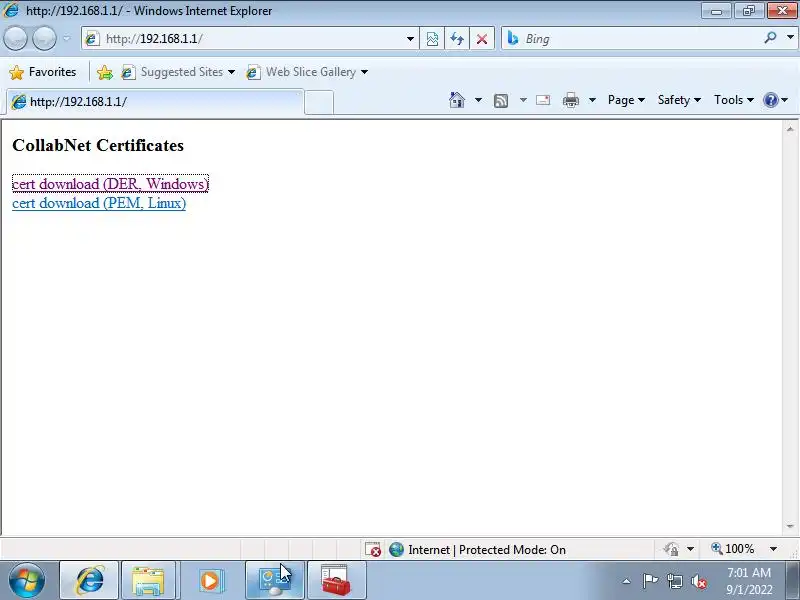Click the CollabNet Certificates heading
800x600 pixels.
pyautogui.click(x=98, y=145)
